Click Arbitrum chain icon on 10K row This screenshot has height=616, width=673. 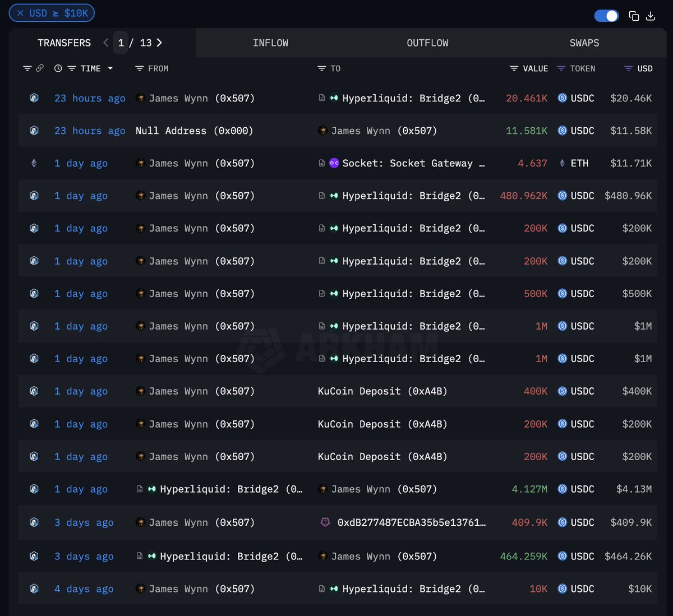tap(34, 589)
